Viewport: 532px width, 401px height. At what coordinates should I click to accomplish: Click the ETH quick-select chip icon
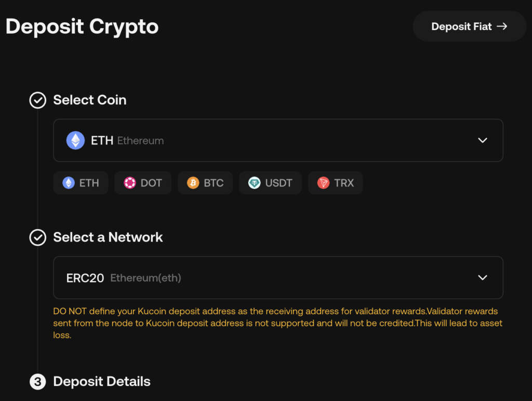pos(69,183)
